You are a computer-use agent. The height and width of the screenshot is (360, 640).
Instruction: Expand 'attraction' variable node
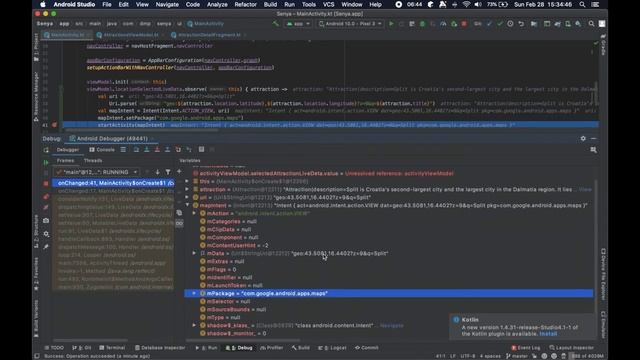coord(187,189)
